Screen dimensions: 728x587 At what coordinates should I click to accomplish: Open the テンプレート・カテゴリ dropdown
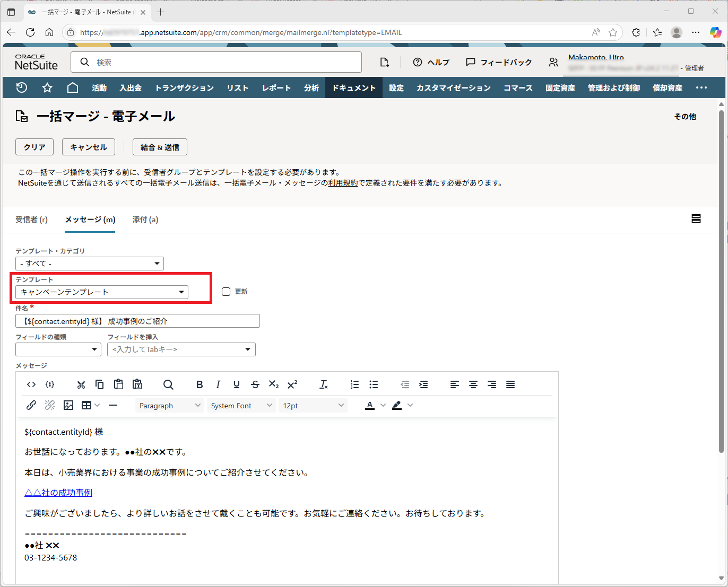[90, 264]
